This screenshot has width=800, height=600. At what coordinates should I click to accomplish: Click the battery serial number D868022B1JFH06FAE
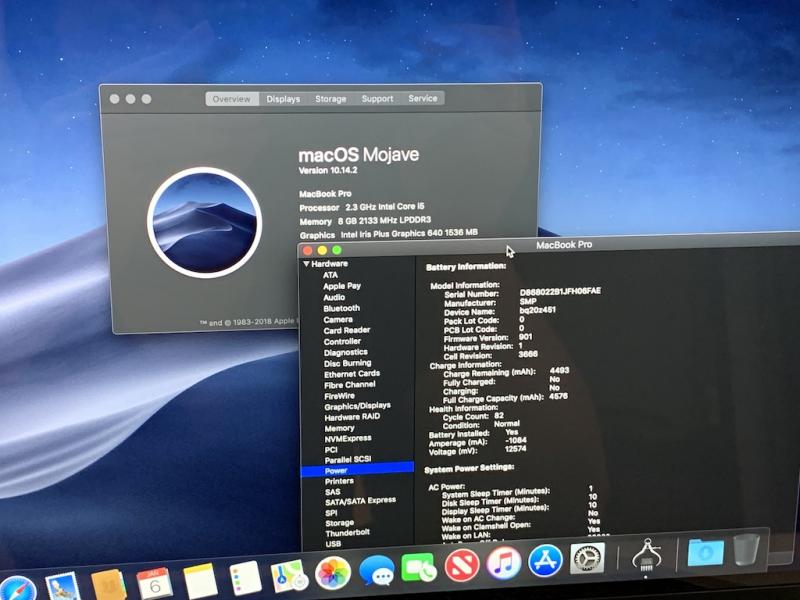[x=560, y=291]
